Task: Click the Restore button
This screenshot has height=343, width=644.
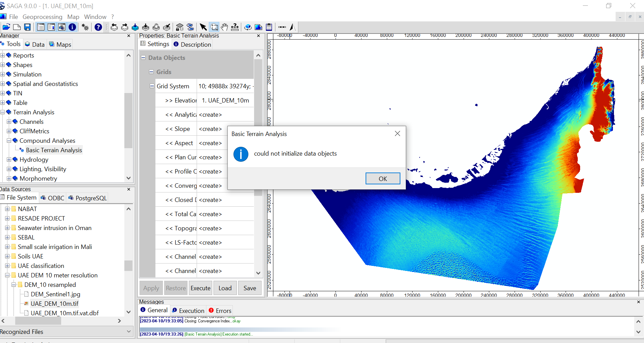Action: point(176,288)
